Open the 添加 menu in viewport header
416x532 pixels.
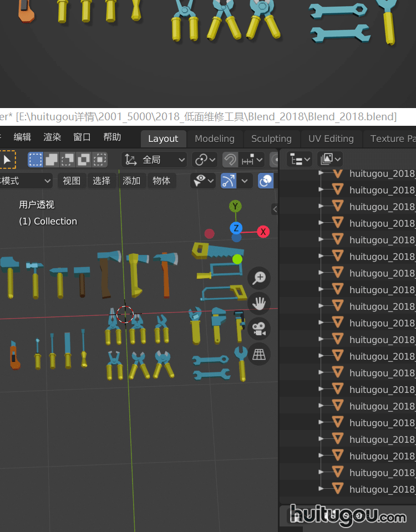(131, 181)
